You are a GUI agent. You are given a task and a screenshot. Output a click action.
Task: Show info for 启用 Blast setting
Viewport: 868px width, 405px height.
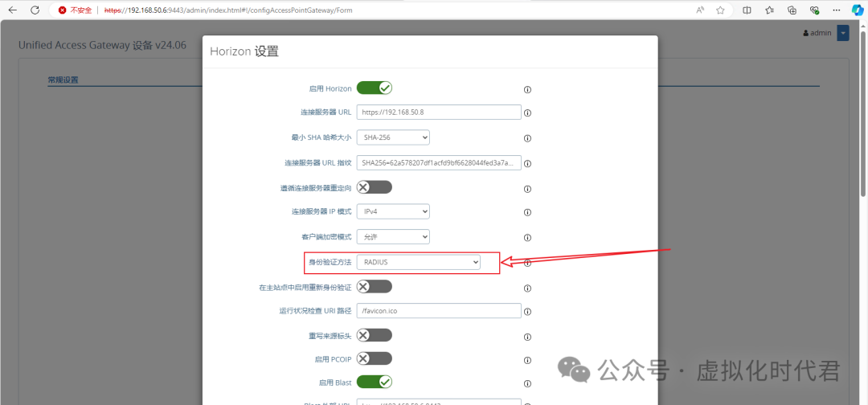pyautogui.click(x=527, y=383)
